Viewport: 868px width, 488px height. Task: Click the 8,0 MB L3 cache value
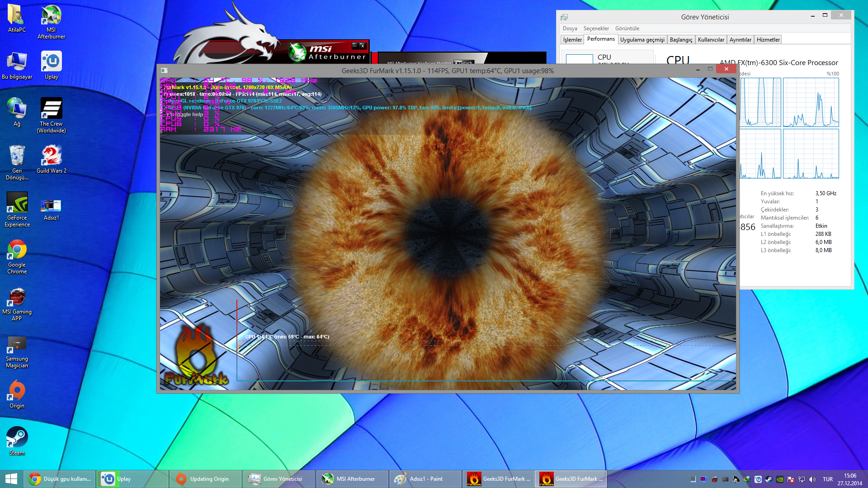824,250
